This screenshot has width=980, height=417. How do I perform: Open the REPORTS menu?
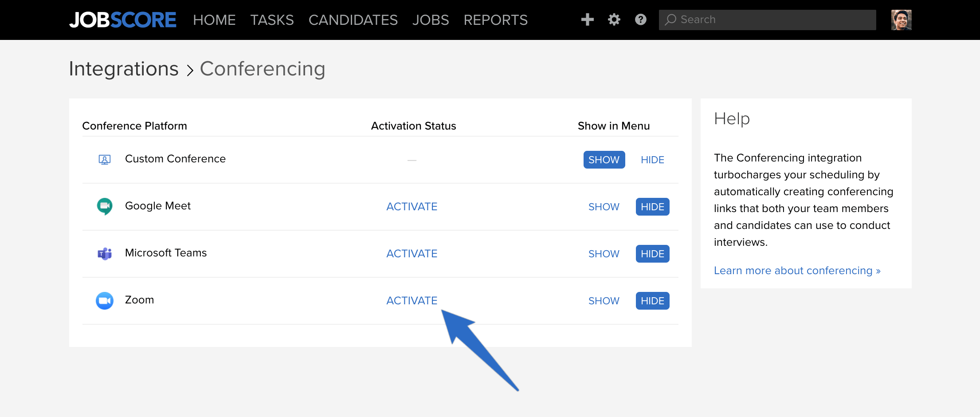[x=496, y=20]
